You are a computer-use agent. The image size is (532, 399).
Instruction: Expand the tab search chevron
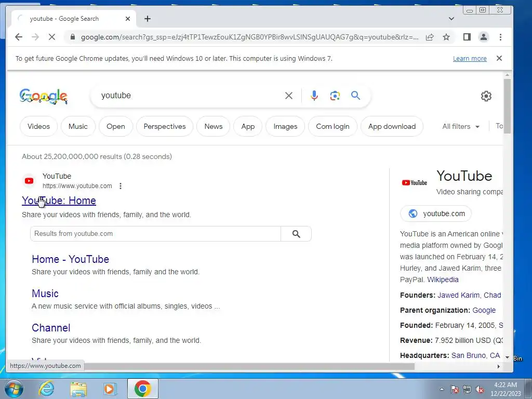point(451,19)
